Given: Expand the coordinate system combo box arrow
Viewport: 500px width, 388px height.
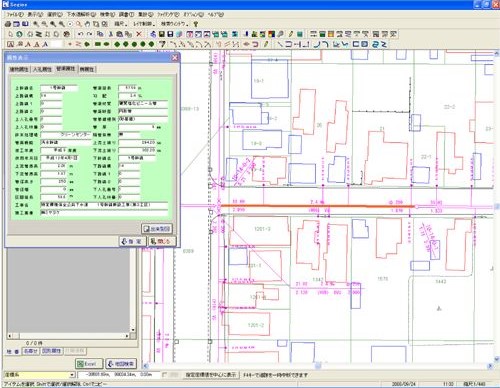Looking at the screenshot, I should click(72, 375).
